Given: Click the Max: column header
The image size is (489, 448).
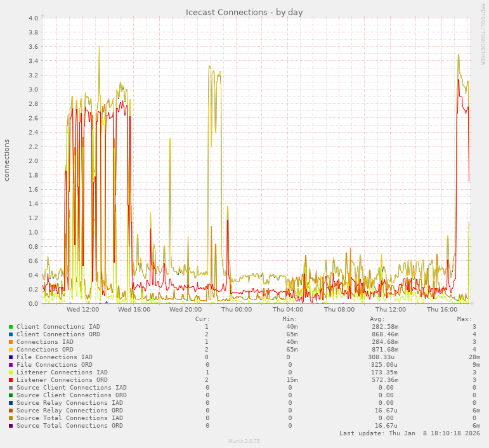Looking at the screenshot, I should pos(464,319).
